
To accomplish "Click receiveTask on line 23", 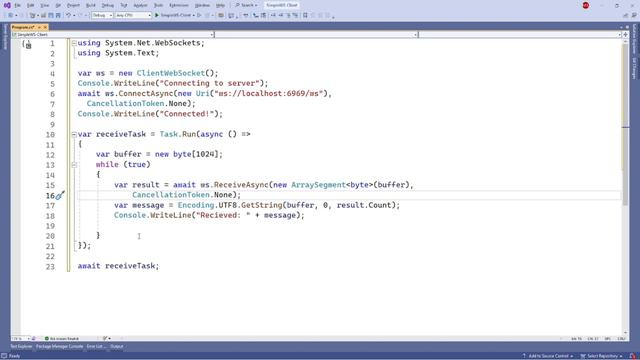I will click(130, 266).
